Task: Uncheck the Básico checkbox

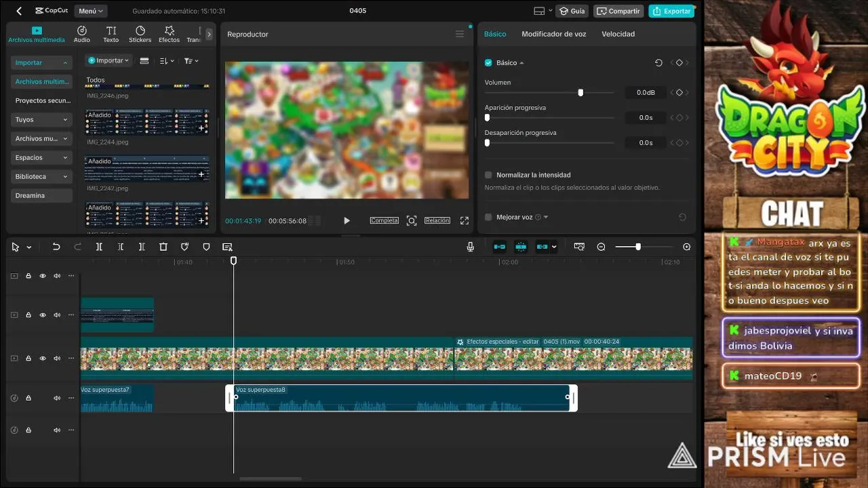Action: pos(488,62)
